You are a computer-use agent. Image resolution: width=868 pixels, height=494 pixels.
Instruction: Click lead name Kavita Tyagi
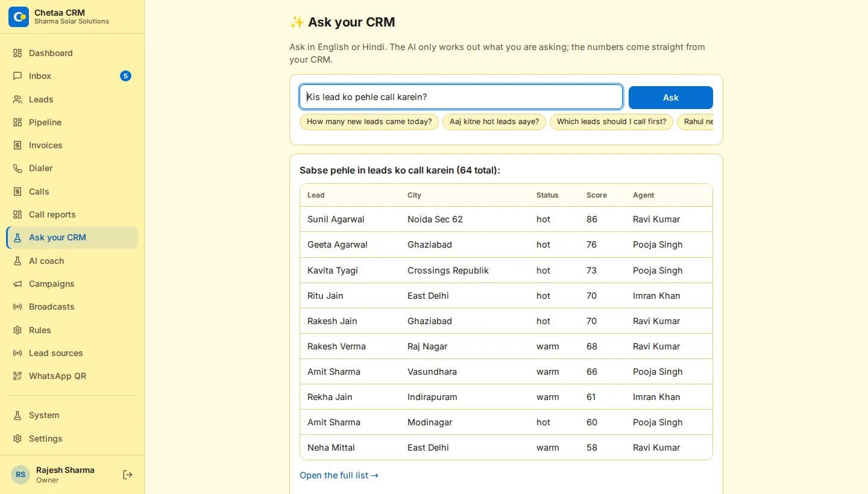coord(333,270)
